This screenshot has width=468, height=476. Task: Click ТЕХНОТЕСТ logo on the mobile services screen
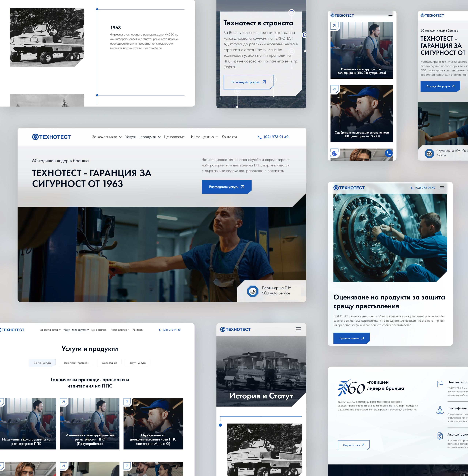[x=342, y=16]
